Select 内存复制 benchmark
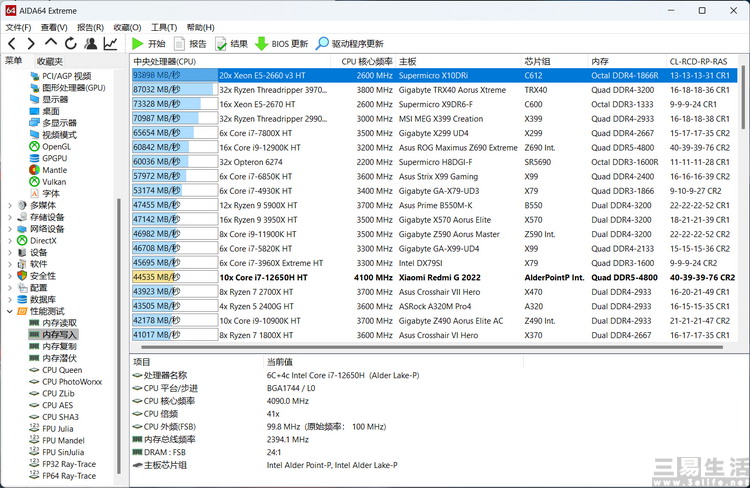The height and width of the screenshot is (488, 750). point(53,346)
